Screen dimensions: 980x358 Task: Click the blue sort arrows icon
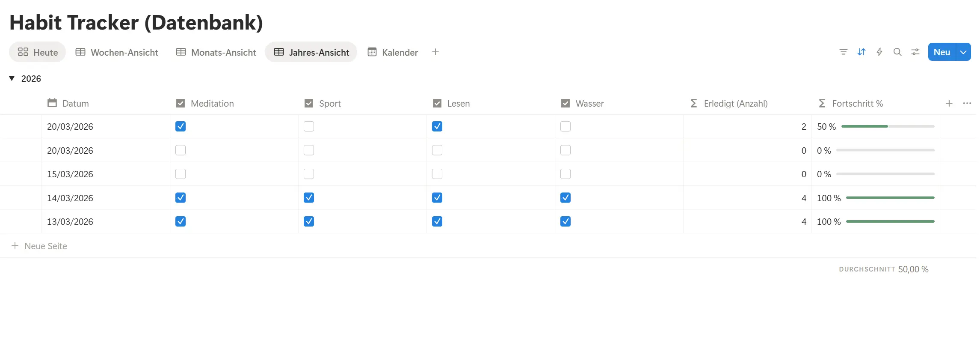click(x=861, y=52)
